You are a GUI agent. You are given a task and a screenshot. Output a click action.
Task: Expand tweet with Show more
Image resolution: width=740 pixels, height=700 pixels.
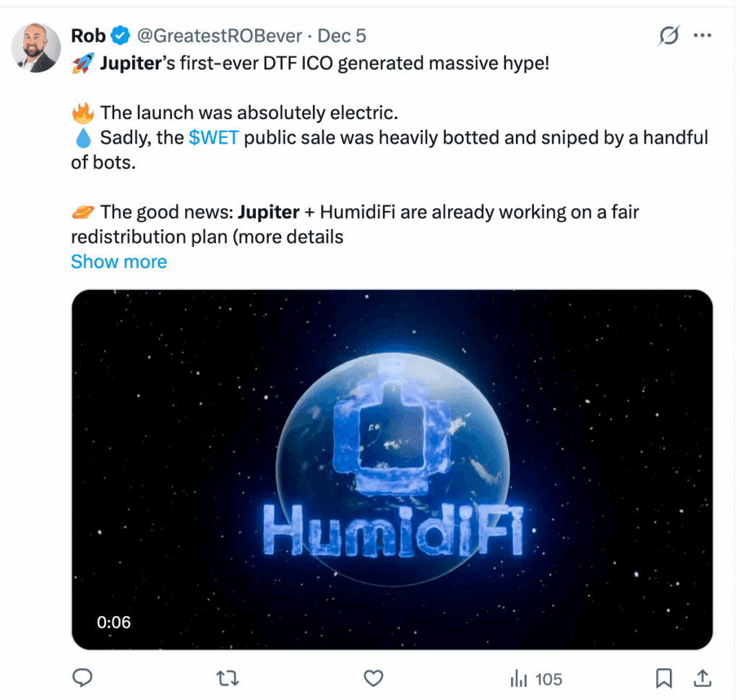[x=119, y=262]
